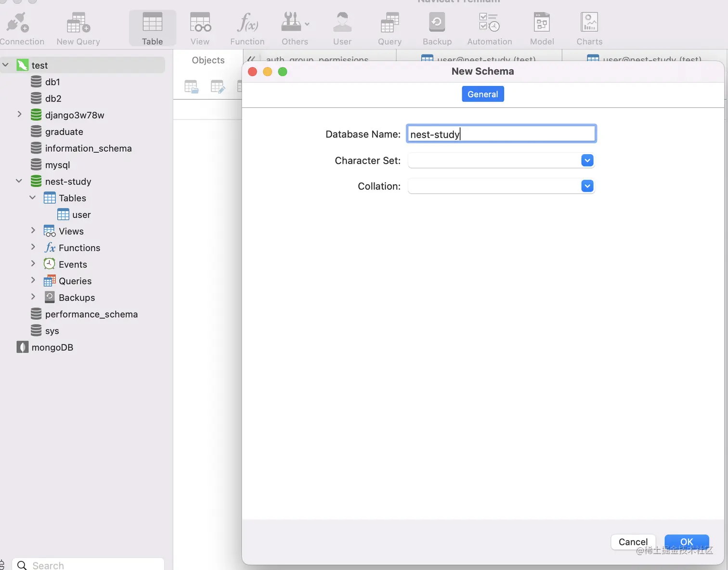Expand the Queries node
Viewport: 728px width, 570px height.
33,280
